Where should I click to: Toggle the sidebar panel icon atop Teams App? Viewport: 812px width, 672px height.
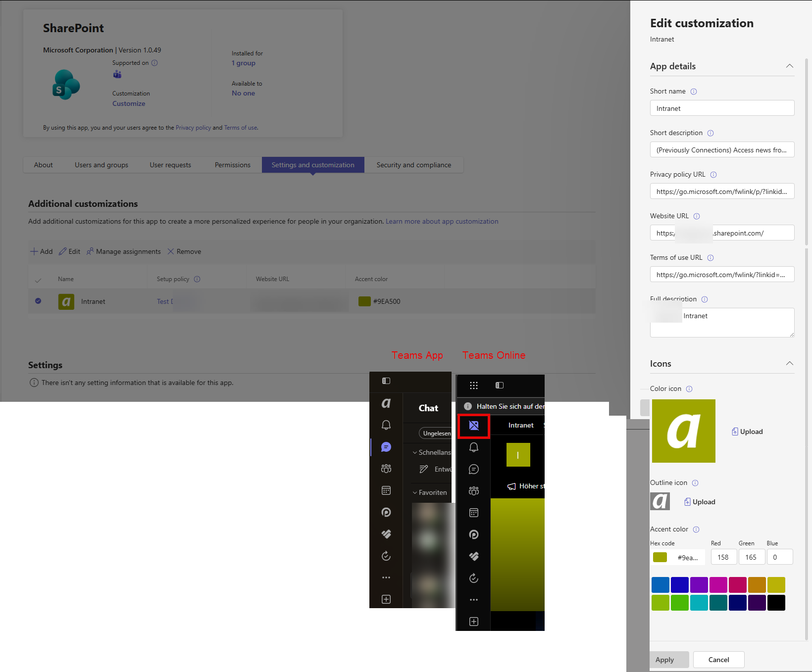click(x=386, y=381)
